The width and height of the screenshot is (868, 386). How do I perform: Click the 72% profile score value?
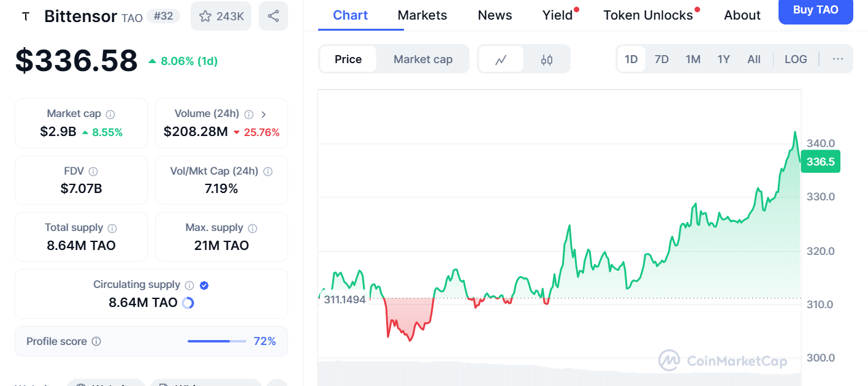pyautogui.click(x=265, y=341)
